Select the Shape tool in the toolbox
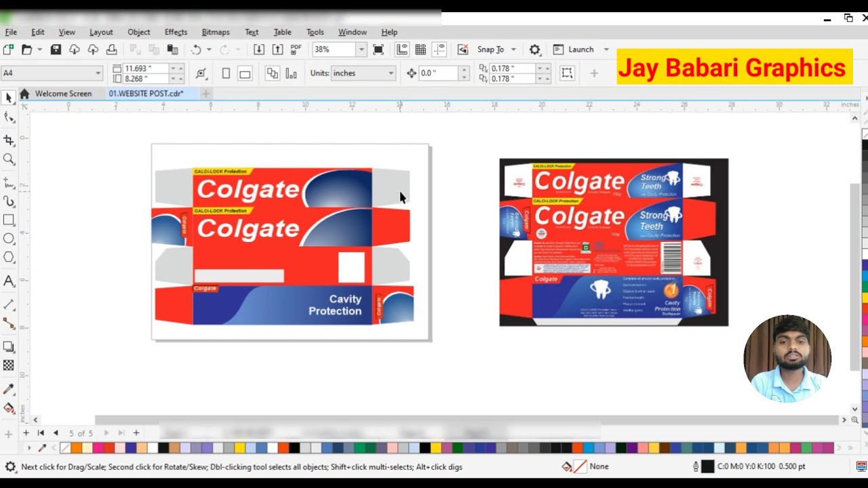Screen dimensions: 868x488 coord(9,117)
